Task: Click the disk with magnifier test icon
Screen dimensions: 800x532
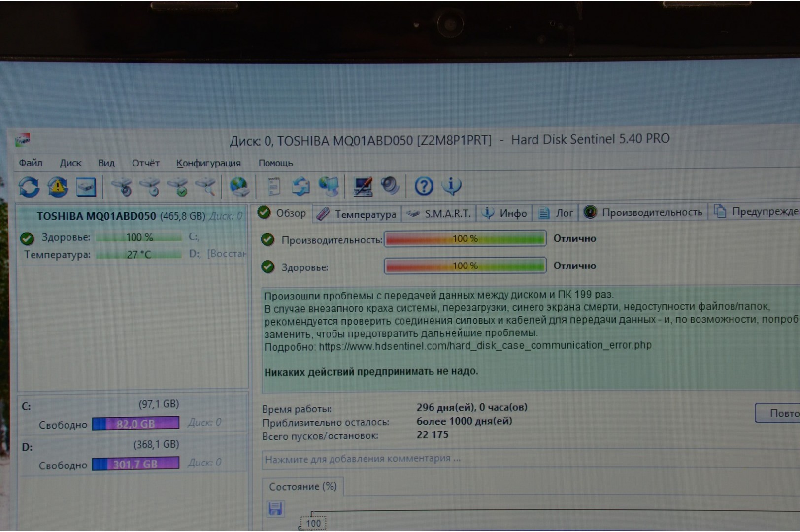Action: (x=205, y=187)
